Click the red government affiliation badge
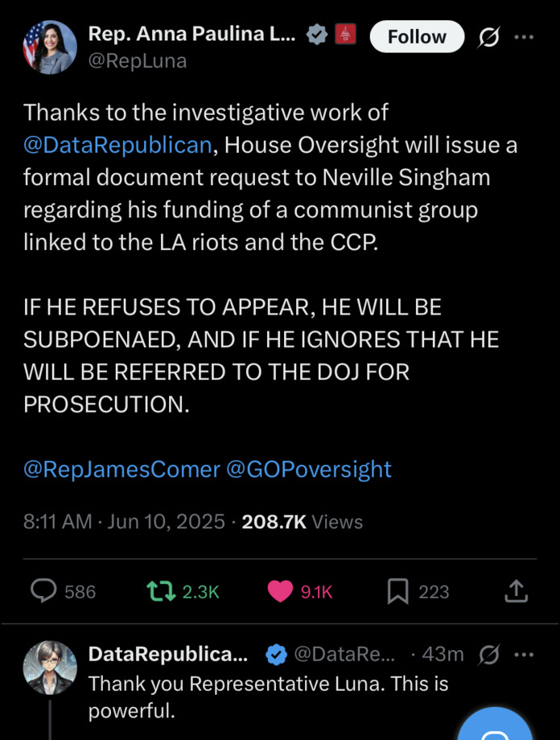 click(346, 35)
